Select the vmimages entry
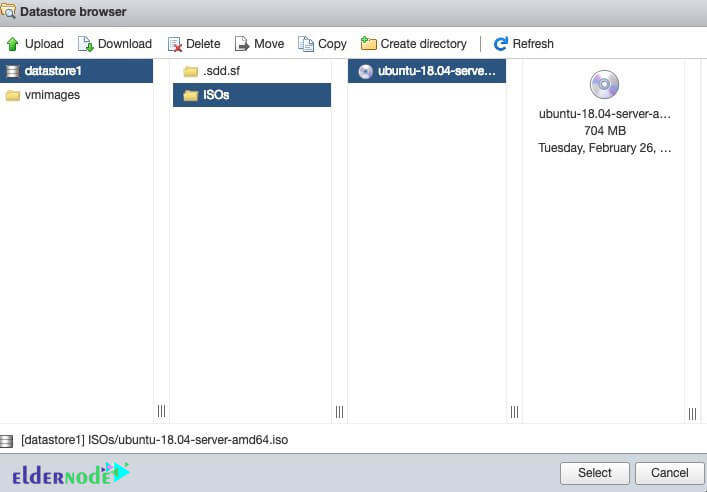The image size is (707, 492). tap(77, 95)
